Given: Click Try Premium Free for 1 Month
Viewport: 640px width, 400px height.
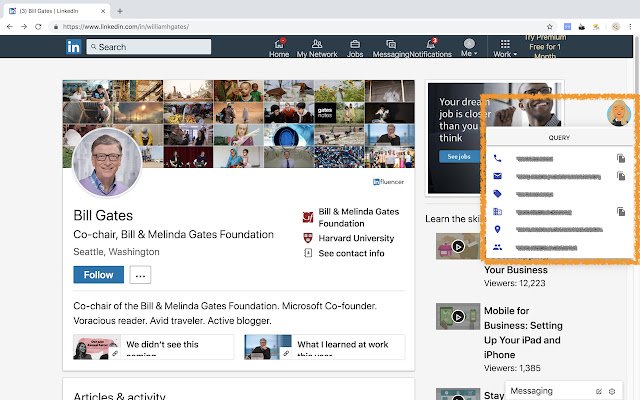Looking at the screenshot, I should pyautogui.click(x=545, y=47).
